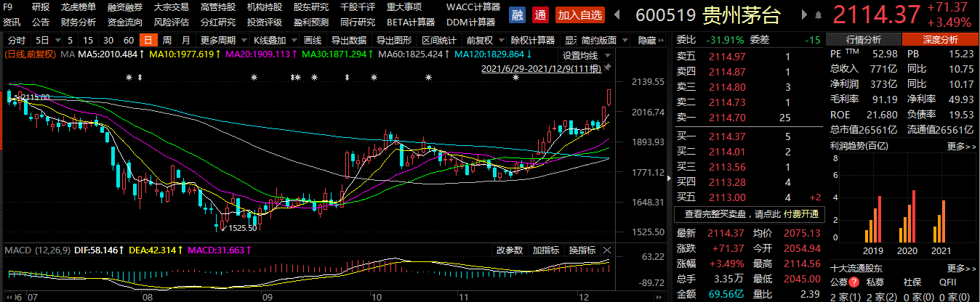Screen dimensions: 980x302
Task: Switch to the 周 weekly period
Action: (x=167, y=40)
